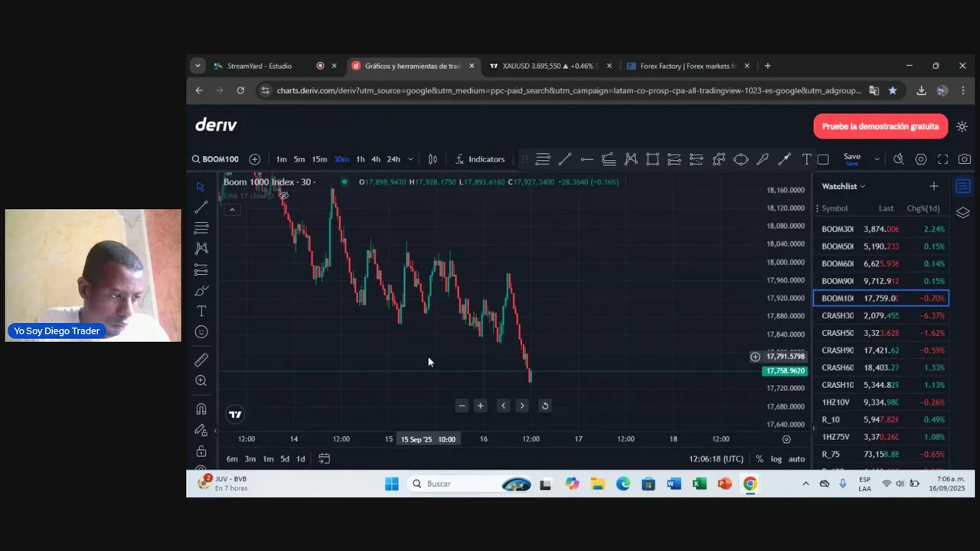
Task: Take a chart snapshot with camera icon
Action: tap(965, 159)
